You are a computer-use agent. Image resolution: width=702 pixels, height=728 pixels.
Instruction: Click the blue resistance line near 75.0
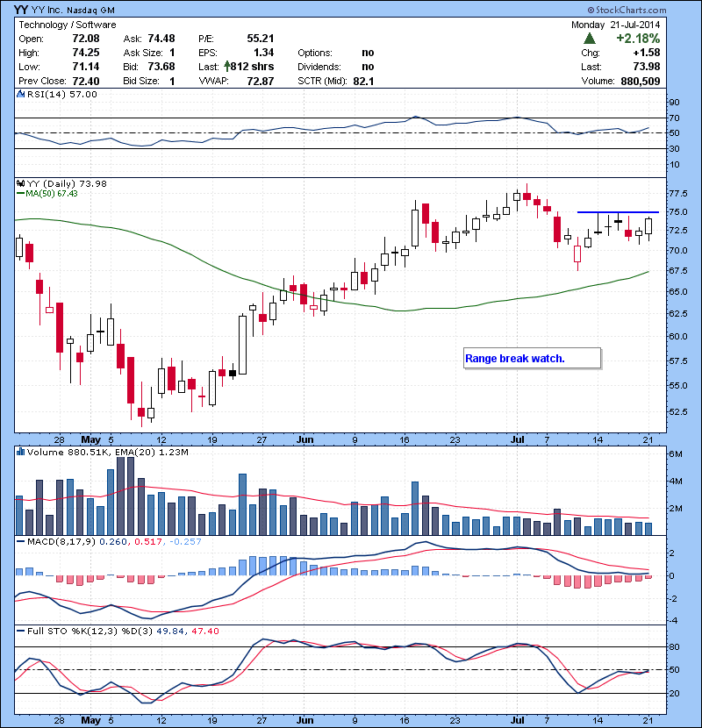pyautogui.click(x=618, y=212)
